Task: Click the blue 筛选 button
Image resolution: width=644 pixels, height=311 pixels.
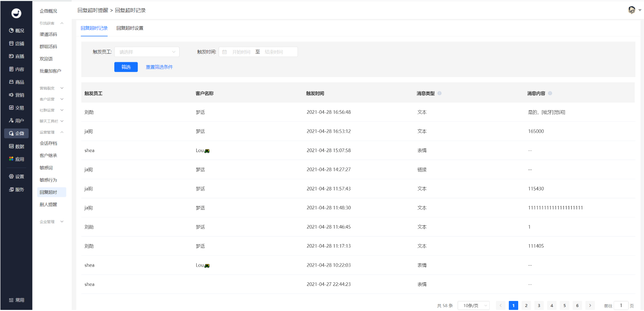Action: [x=126, y=67]
